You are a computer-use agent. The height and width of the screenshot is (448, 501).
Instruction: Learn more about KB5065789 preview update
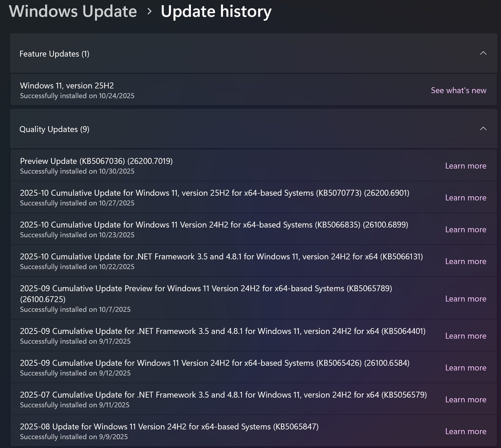point(465,299)
